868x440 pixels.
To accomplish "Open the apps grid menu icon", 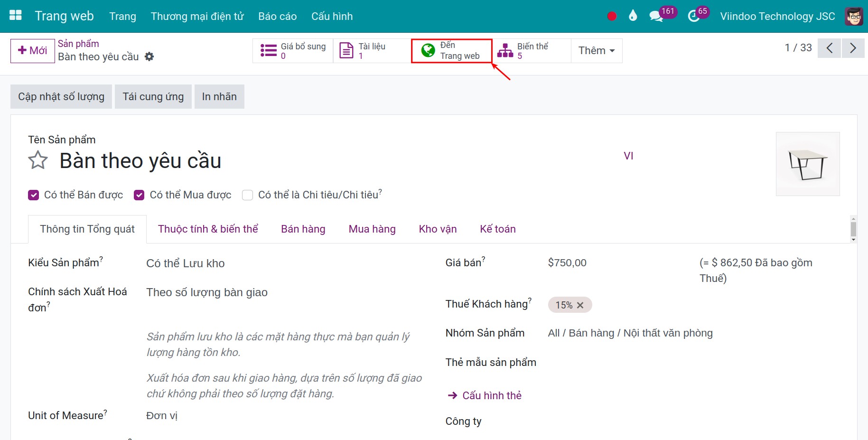I will coord(16,15).
